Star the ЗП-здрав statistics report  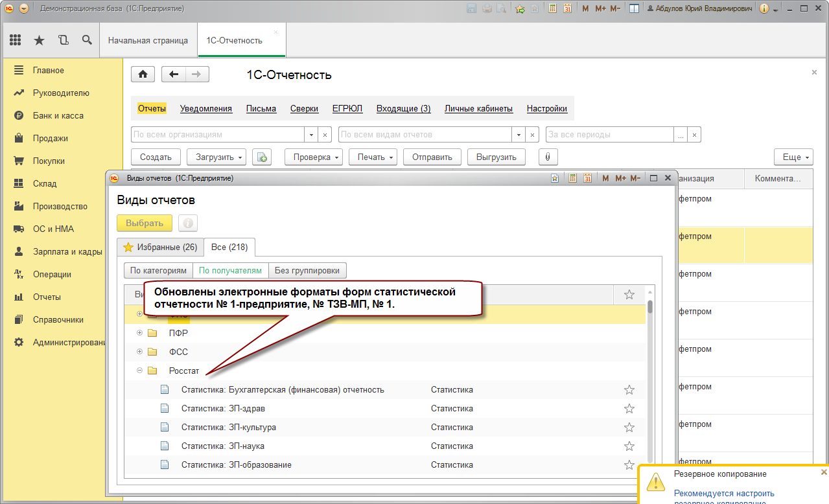[629, 409]
